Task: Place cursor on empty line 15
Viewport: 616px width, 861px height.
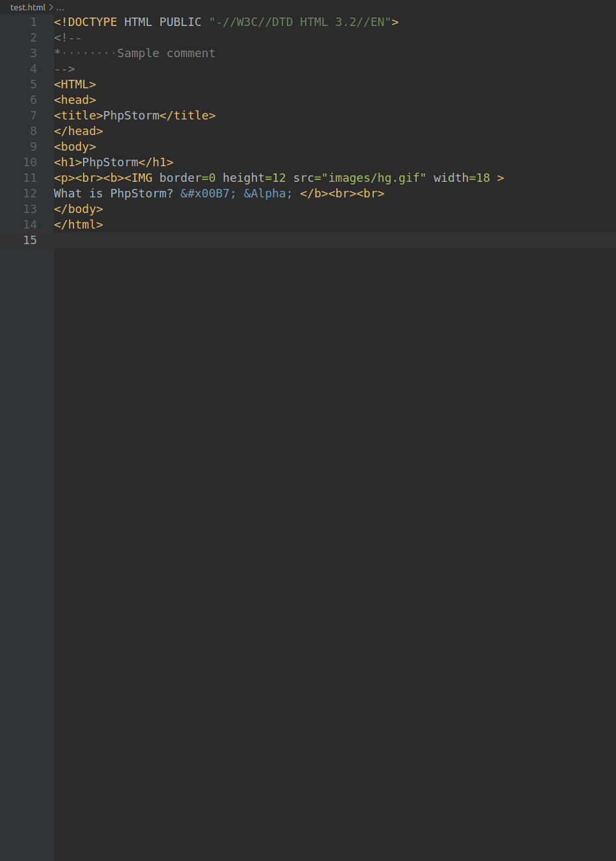Action: click(x=334, y=240)
